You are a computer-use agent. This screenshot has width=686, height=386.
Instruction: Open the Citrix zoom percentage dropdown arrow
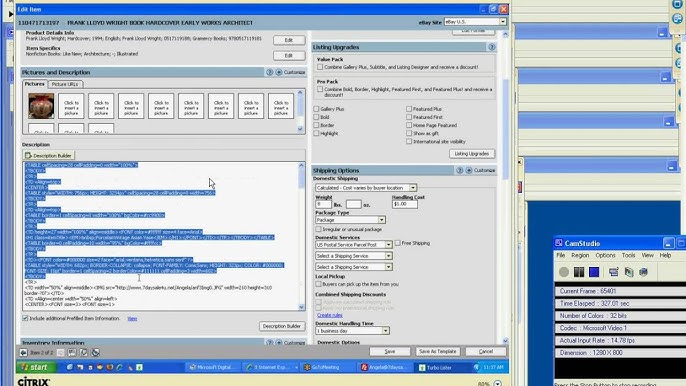(498, 383)
